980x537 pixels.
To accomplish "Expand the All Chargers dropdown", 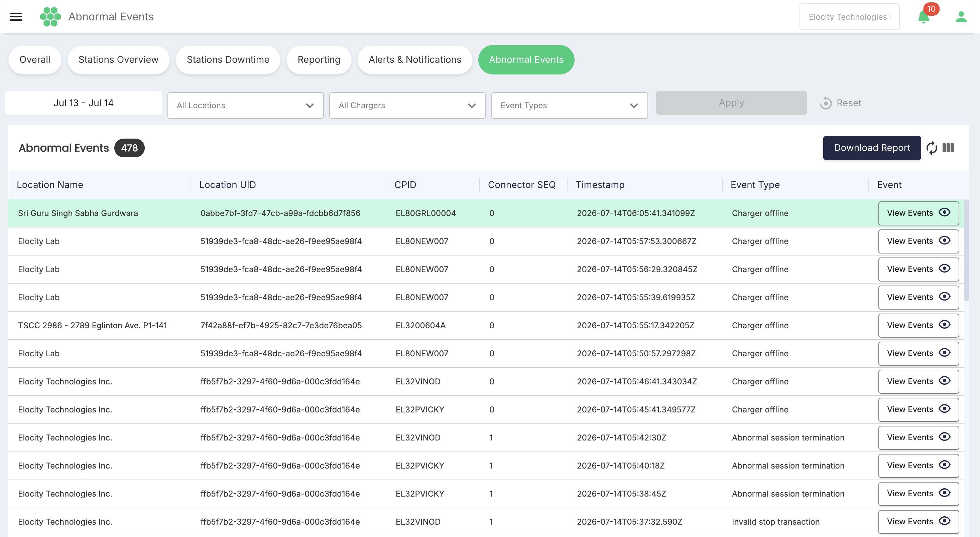I will pyautogui.click(x=407, y=106).
